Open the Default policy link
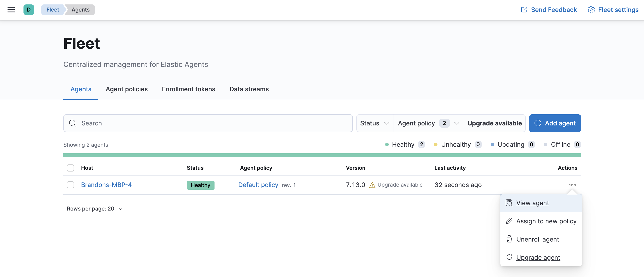 tap(258, 185)
